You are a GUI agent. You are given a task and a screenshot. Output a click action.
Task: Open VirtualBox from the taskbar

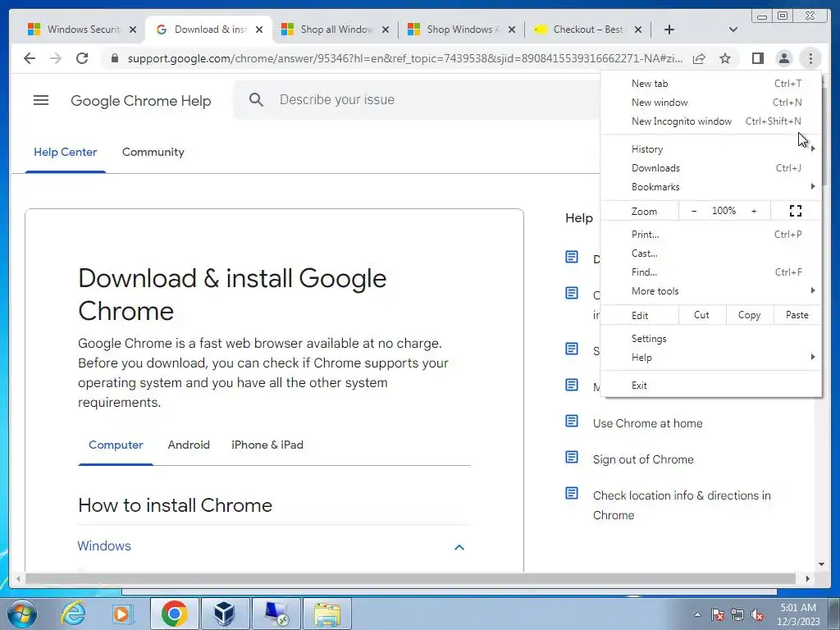click(225, 614)
